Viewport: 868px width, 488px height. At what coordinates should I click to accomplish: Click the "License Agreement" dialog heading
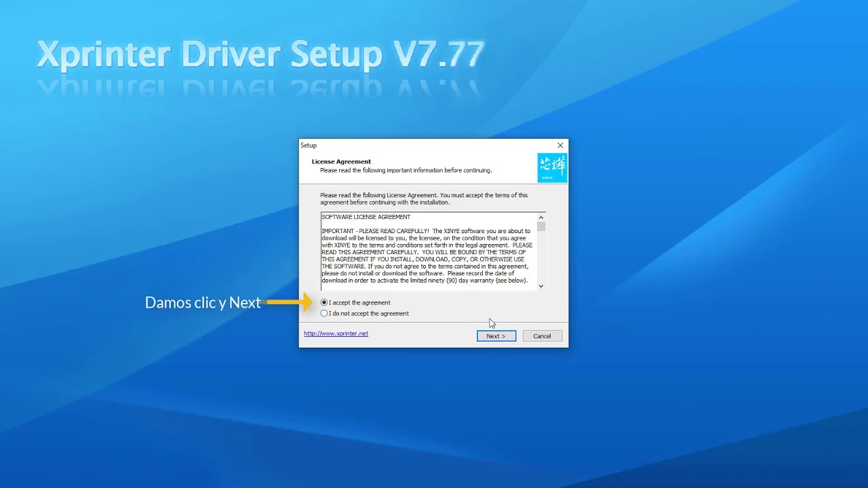pyautogui.click(x=341, y=161)
